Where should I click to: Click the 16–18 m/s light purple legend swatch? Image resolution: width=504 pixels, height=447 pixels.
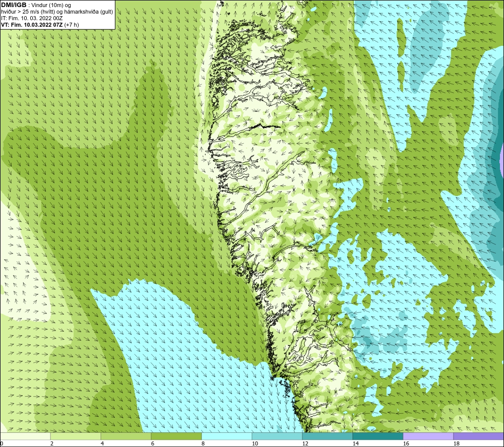pyautogui.click(x=428, y=436)
